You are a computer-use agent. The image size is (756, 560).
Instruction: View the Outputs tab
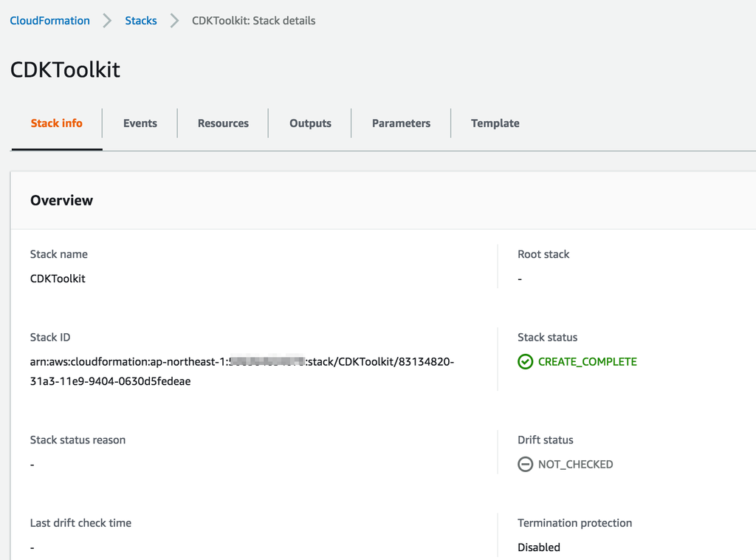tap(311, 123)
